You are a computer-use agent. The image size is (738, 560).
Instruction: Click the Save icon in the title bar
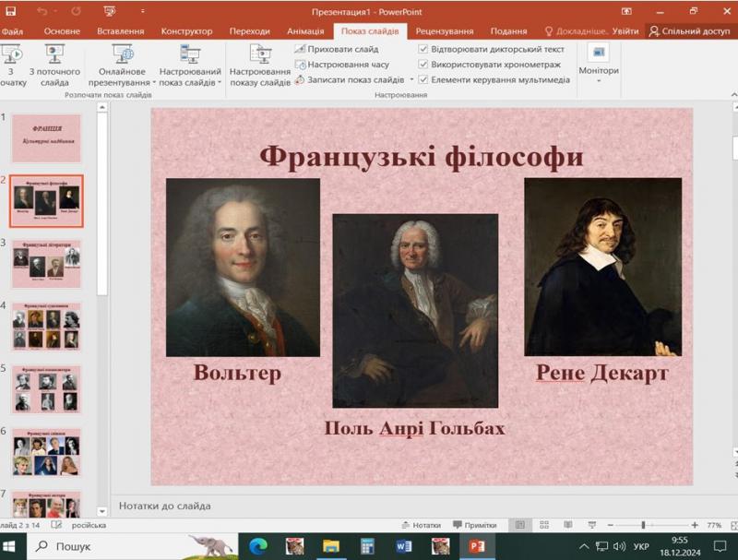(10, 11)
